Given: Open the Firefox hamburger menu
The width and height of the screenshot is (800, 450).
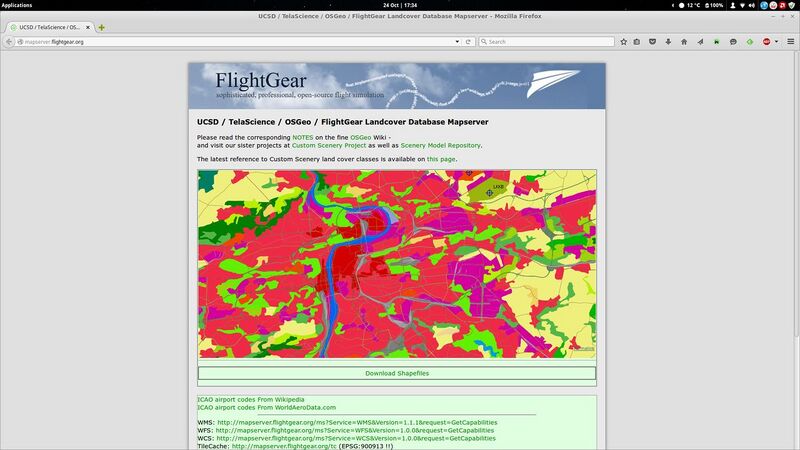Looking at the screenshot, I should point(790,42).
